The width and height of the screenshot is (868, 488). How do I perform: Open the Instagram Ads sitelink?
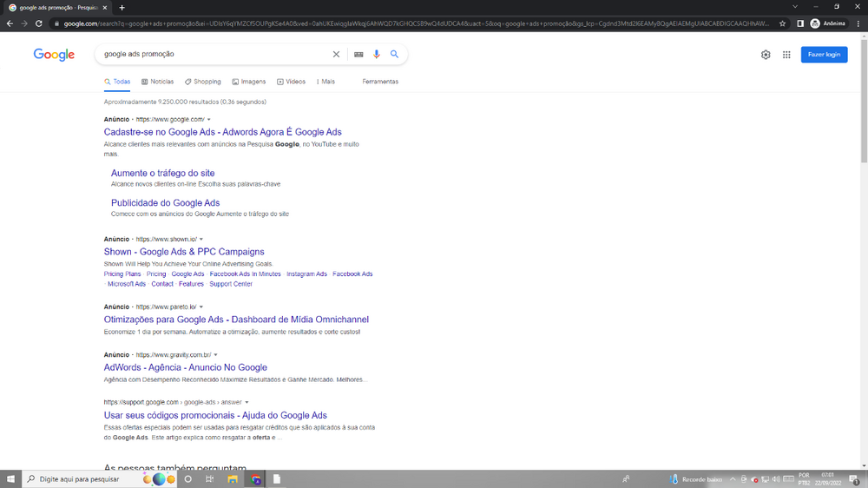306,274
